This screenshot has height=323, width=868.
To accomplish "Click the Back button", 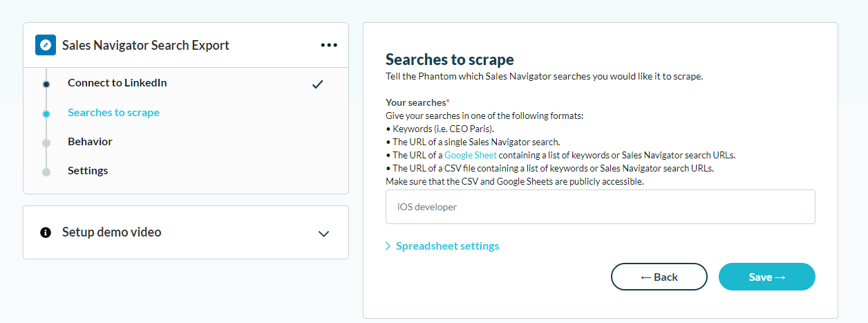I will 659,277.
